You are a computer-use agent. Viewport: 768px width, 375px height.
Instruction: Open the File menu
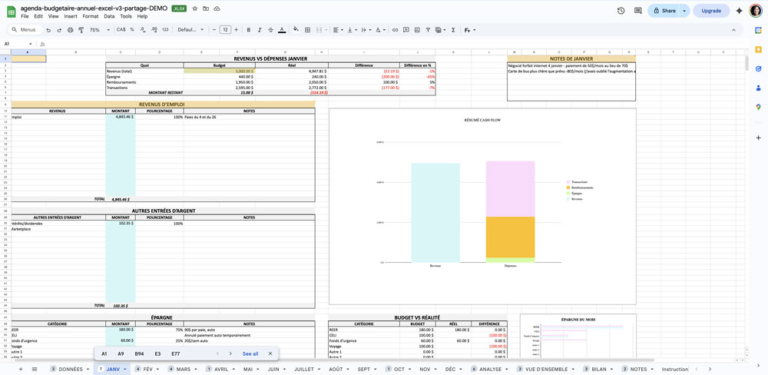(x=24, y=16)
